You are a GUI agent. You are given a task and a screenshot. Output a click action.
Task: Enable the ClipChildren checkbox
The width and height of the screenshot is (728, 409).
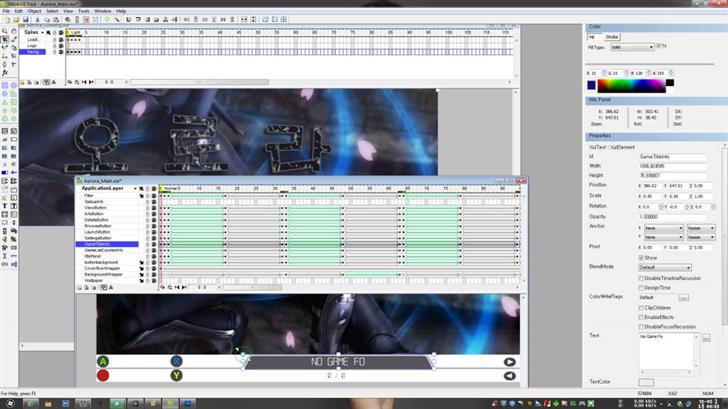pyautogui.click(x=641, y=308)
